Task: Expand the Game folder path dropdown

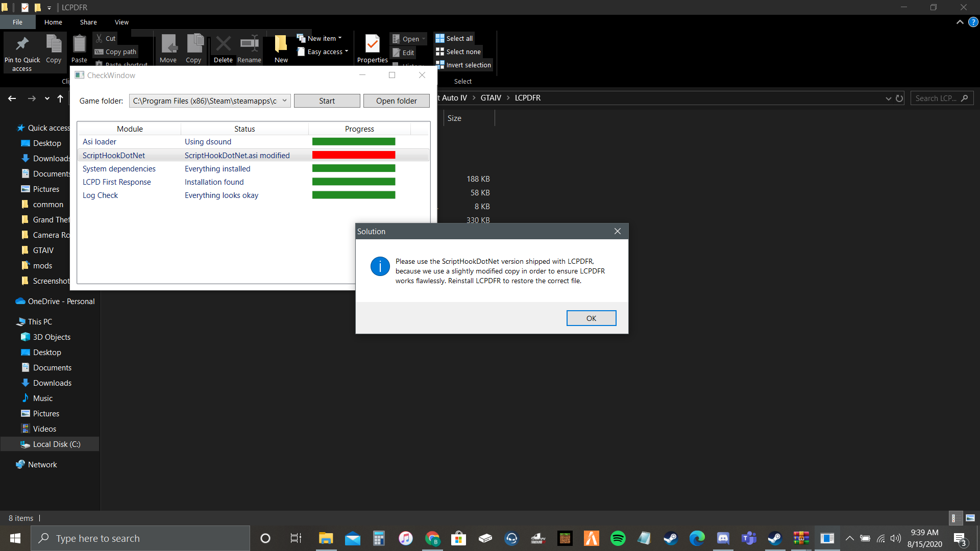Action: tap(284, 101)
